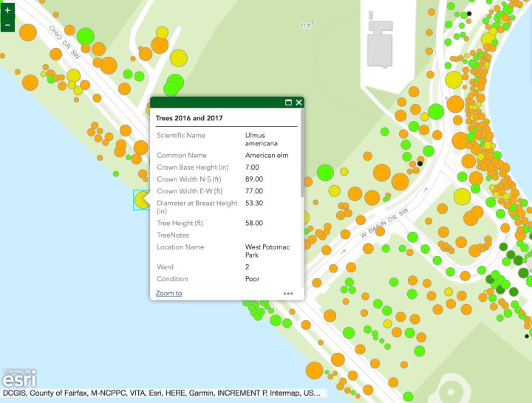Maximize the tree info popup

(288, 103)
